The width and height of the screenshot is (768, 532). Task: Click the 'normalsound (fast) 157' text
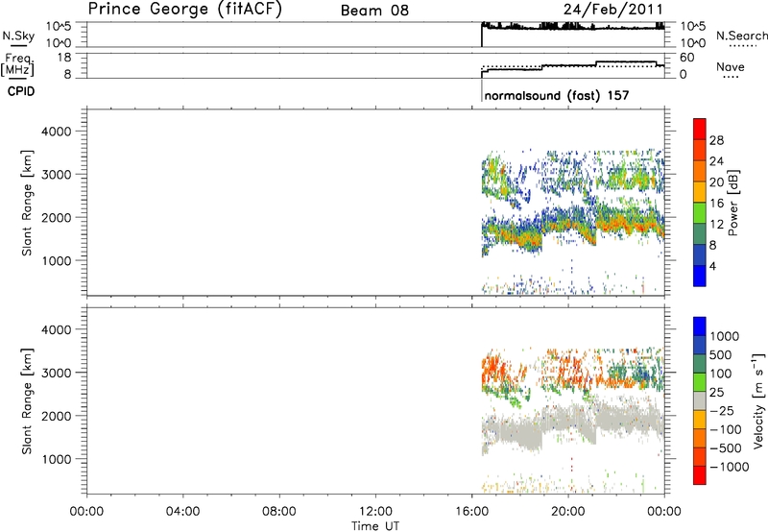point(557,95)
